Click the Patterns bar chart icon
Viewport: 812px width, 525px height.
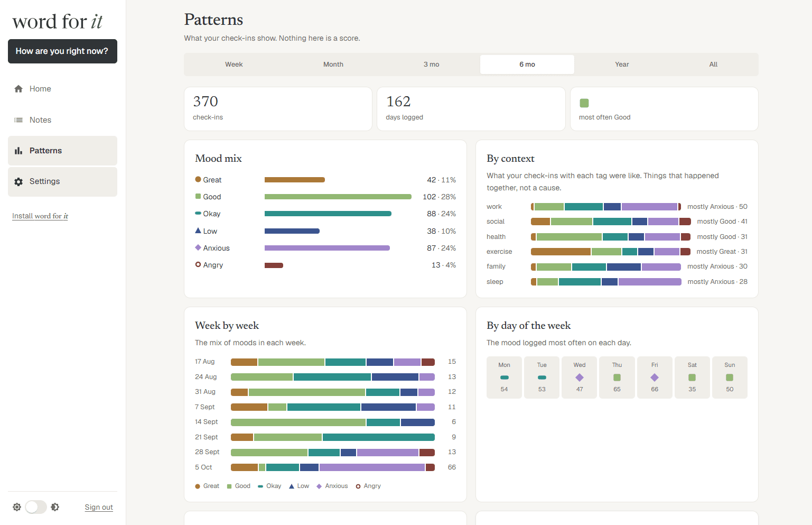(18, 151)
